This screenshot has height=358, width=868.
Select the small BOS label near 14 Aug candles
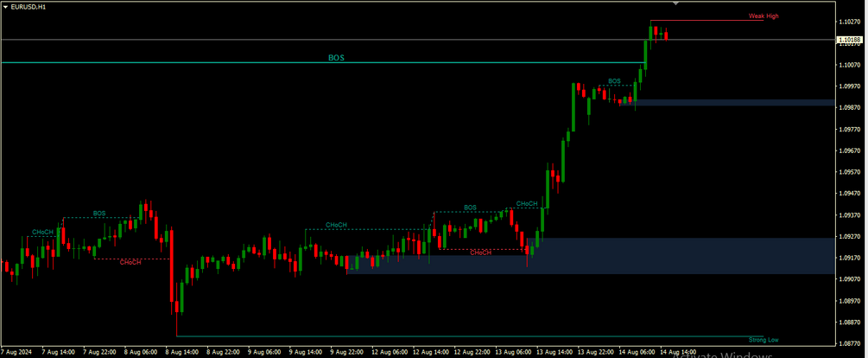[614, 81]
